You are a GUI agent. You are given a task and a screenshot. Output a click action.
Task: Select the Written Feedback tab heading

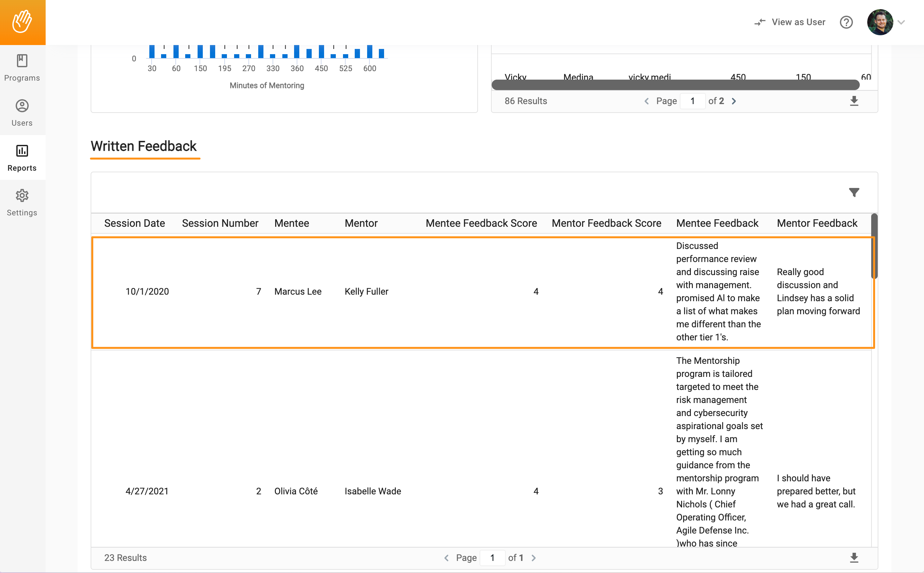143,146
